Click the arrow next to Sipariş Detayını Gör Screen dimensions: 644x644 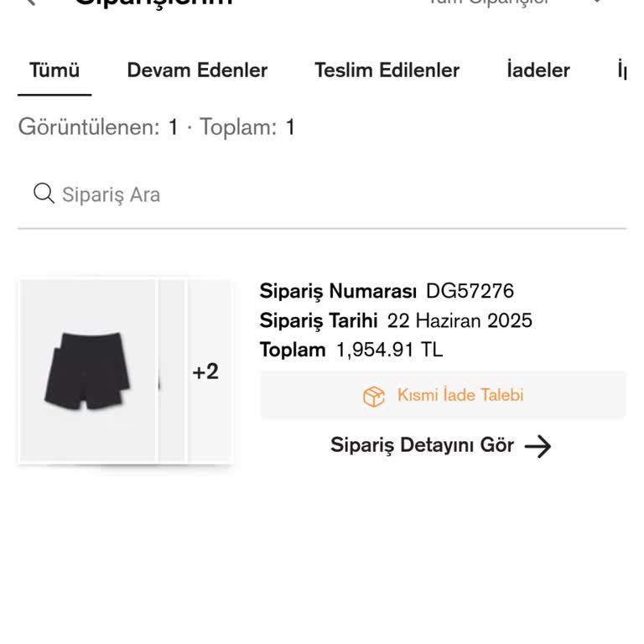(x=538, y=446)
